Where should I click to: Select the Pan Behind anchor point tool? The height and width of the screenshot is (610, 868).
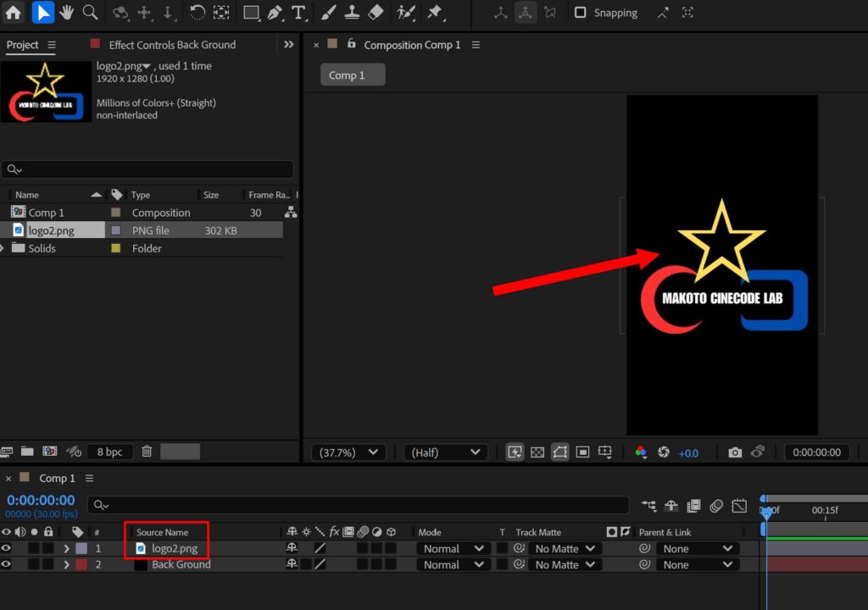pos(221,12)
